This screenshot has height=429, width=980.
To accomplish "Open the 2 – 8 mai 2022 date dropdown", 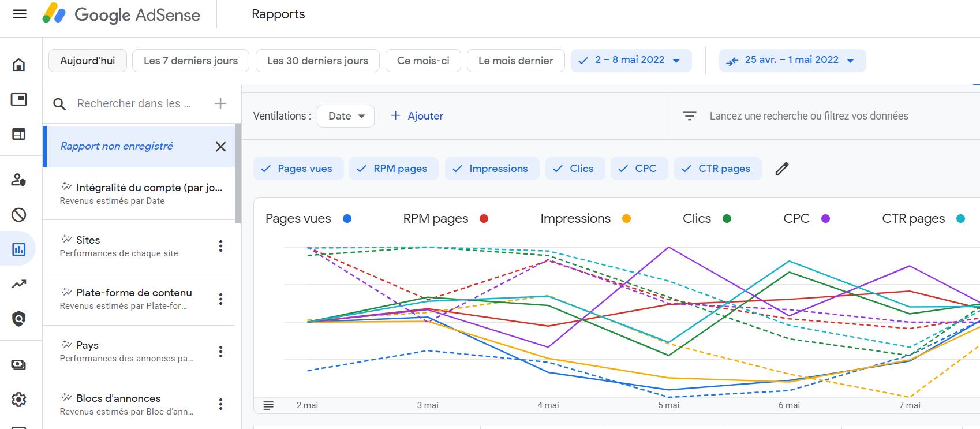I will click(x=631, y=60).
